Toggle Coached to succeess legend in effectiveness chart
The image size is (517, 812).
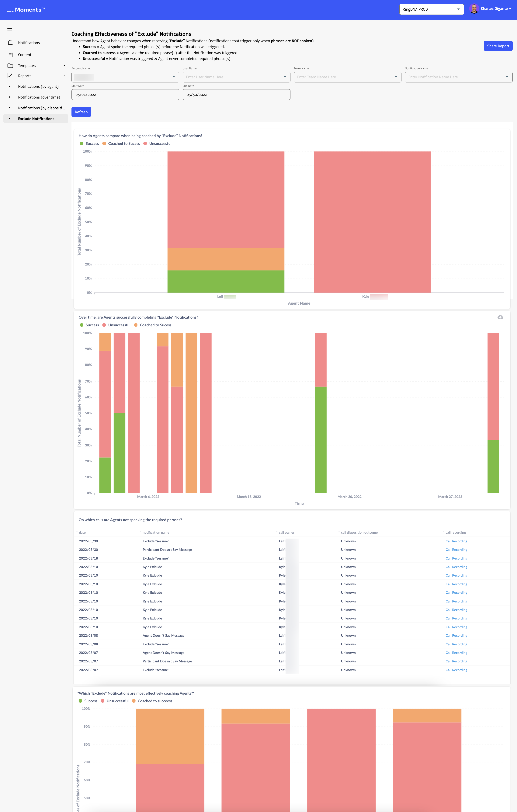[x=152, y=701]
